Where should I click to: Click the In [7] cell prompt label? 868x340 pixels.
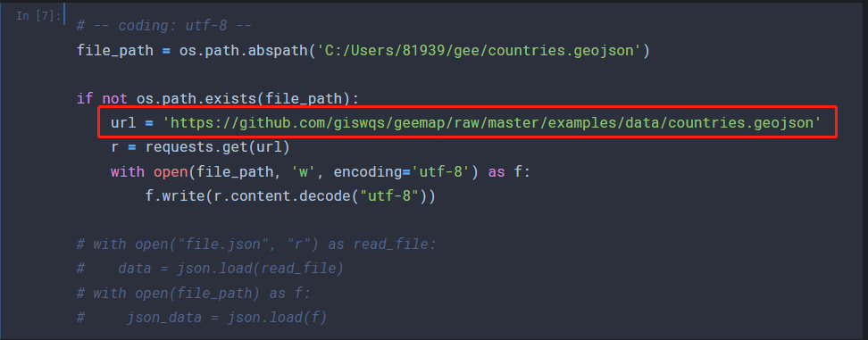[x=38, y=15]
